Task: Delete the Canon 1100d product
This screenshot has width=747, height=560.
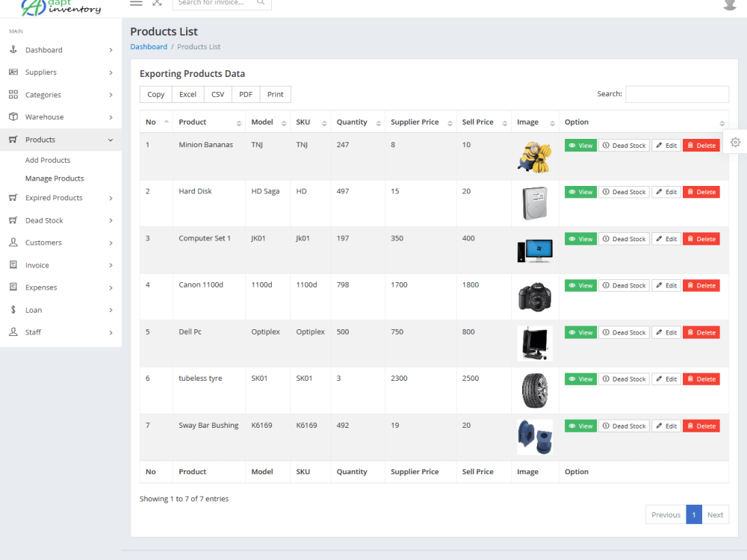Action: click(701, 286)
